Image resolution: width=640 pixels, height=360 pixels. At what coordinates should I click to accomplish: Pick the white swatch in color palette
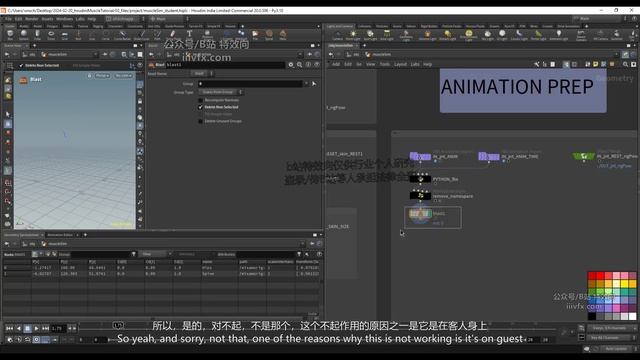[632, 316]
